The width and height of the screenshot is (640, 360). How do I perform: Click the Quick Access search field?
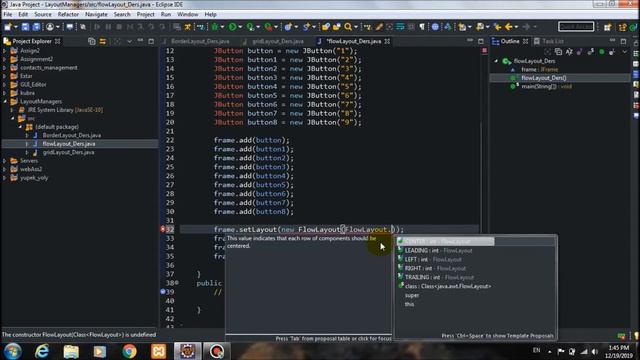pyautogui.click(x=576, y=27)
